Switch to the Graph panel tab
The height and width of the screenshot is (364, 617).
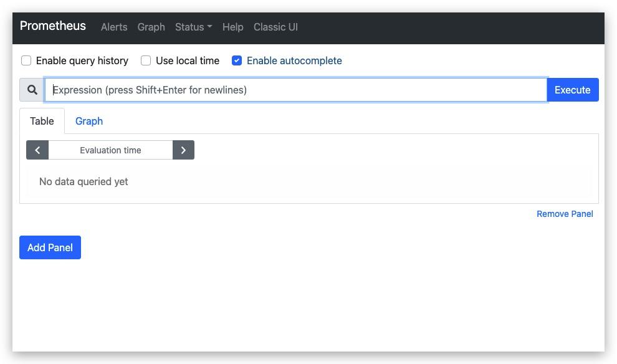[89, 121]
